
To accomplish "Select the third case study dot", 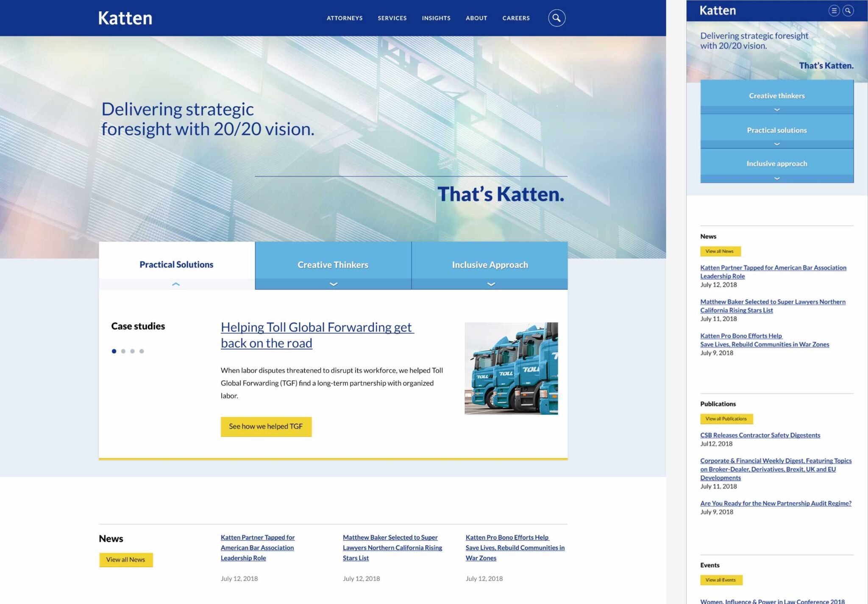I will [x=132, y=351].
